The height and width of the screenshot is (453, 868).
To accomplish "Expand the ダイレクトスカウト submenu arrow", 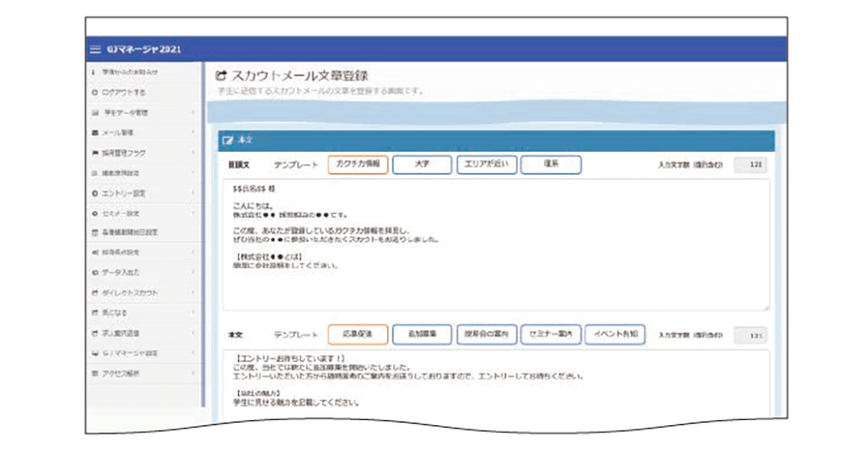I will click(192, 293).
